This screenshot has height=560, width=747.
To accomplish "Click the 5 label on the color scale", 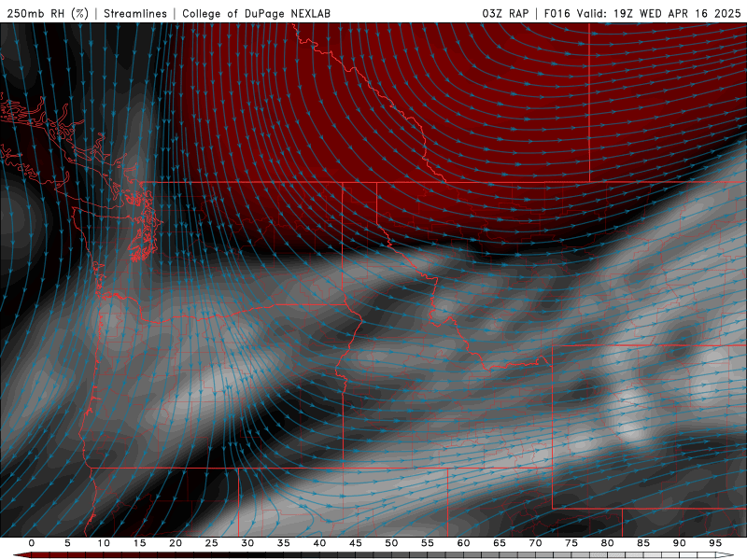I will tap(67, 543).
